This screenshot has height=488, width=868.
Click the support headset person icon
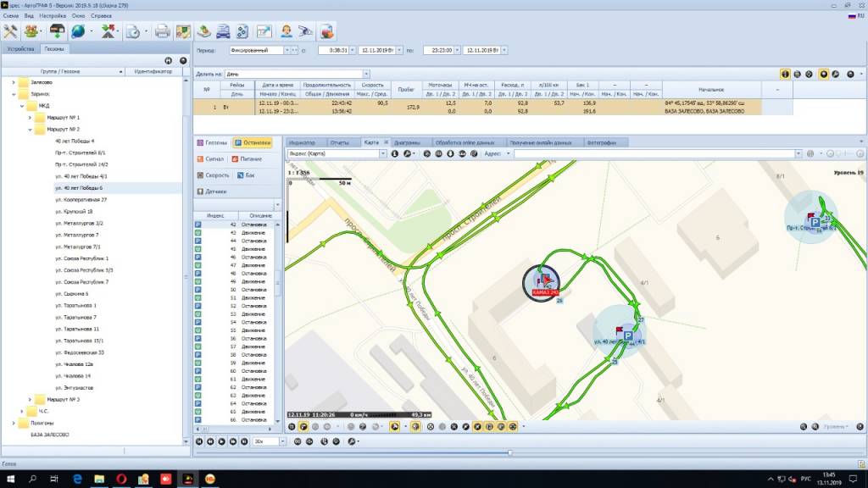point(287,31)
